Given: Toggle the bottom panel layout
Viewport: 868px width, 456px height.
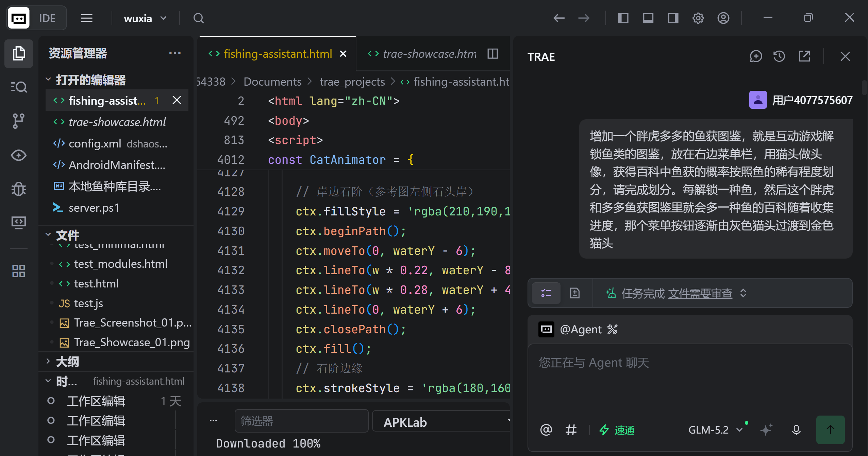Looking at the screenshot, I should click(x=648, y=18).
